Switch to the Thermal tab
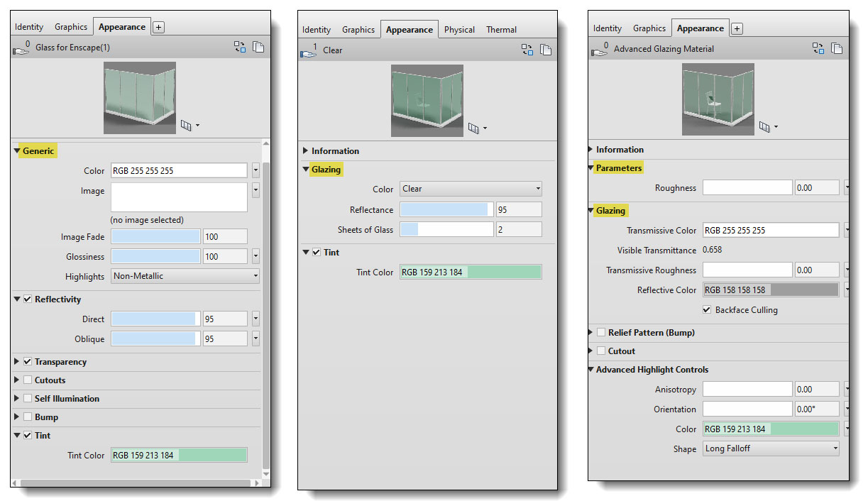The height and width of the screenshot is (501, 868). point(501,30)
